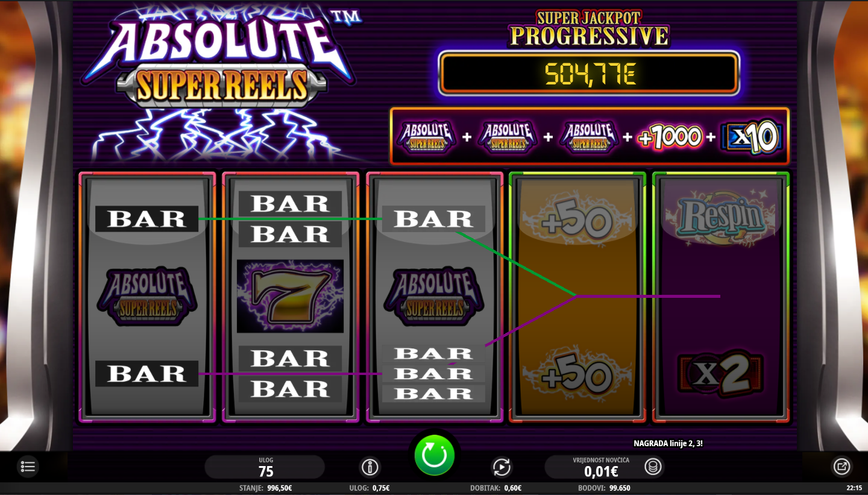Click the green spin button
The width and height of the screenshot is (868, 495).
pyautogui.click(x=434, y=455)
